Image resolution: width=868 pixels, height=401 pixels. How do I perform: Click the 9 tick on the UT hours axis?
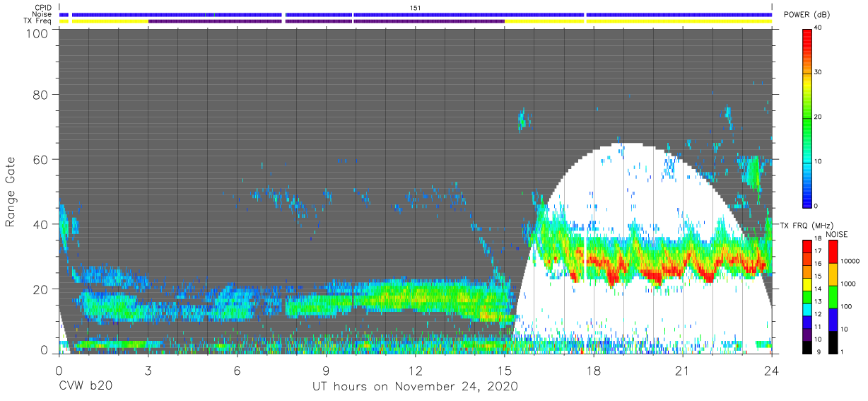326,370
